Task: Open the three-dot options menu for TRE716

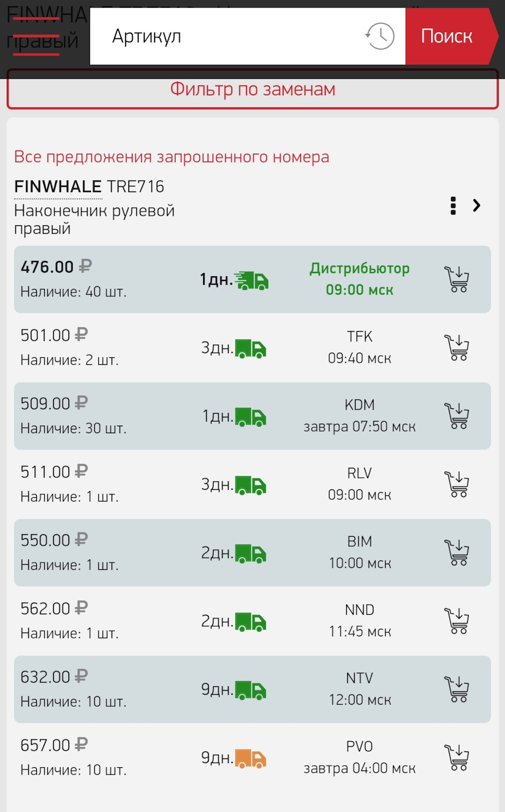Action: tap(453, 206)
